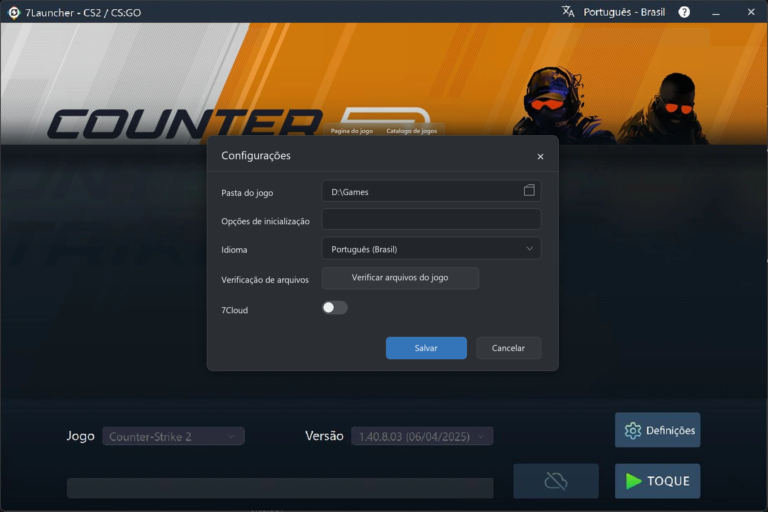The height and width of the screenshot is (512, 768).
Task: Click the Salvar button
Action: point(426,348)
